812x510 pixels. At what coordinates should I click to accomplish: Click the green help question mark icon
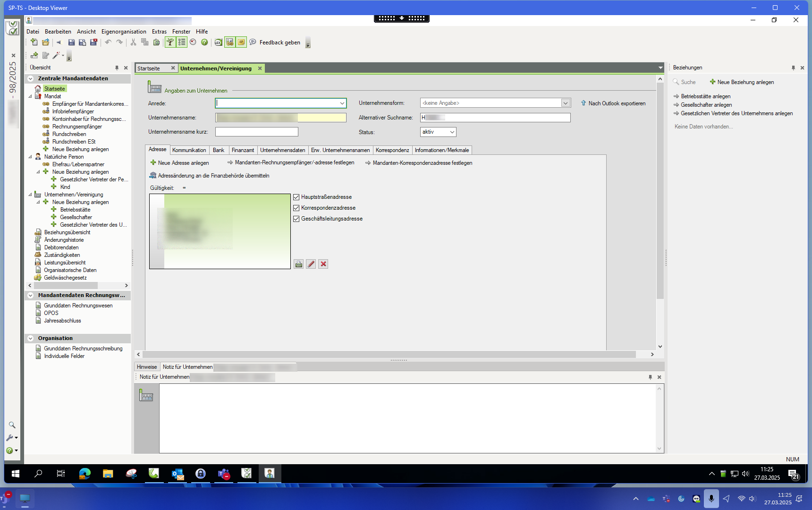204,42
